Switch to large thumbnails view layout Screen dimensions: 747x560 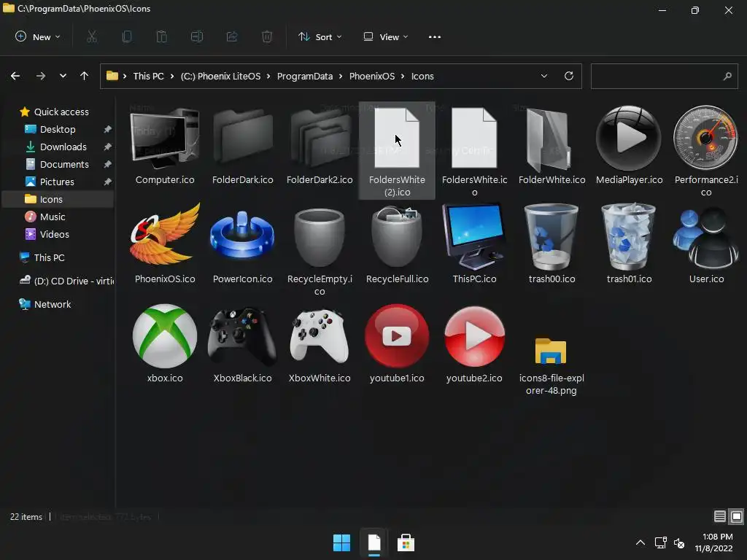pyautogui.click(x=737, y=516)
